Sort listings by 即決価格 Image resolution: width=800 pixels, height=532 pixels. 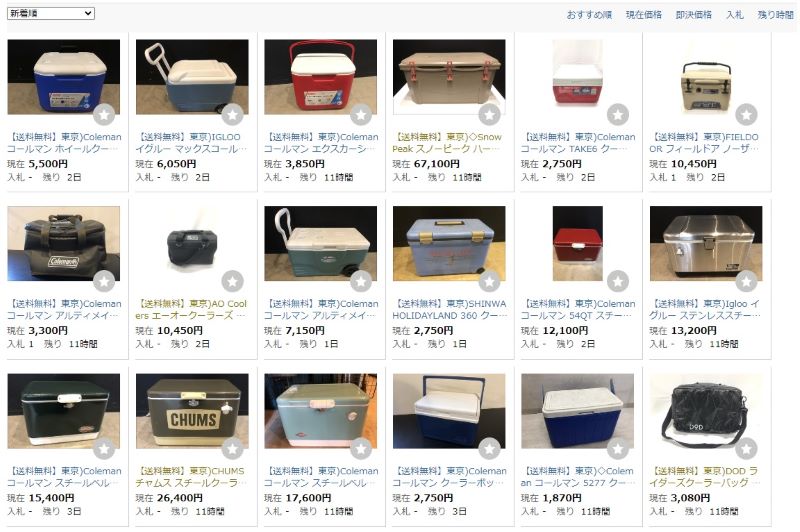tap(693, 15)
